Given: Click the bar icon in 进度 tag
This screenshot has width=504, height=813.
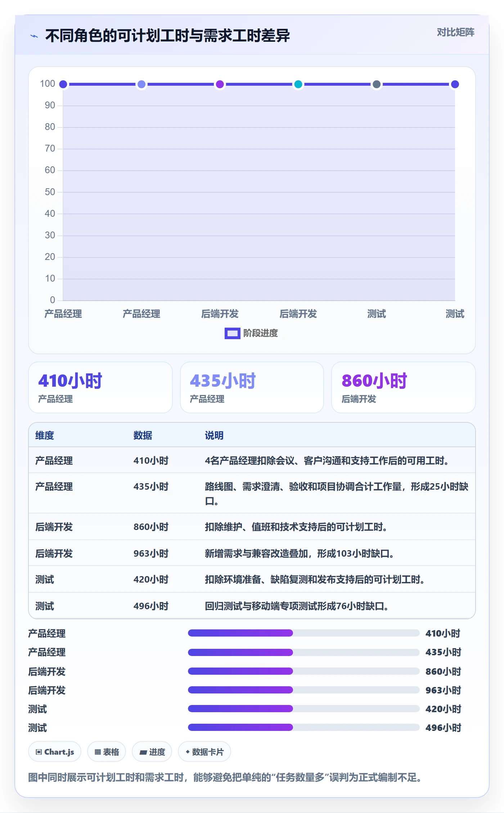Looking at the screenshot, I should coord(143,752).
